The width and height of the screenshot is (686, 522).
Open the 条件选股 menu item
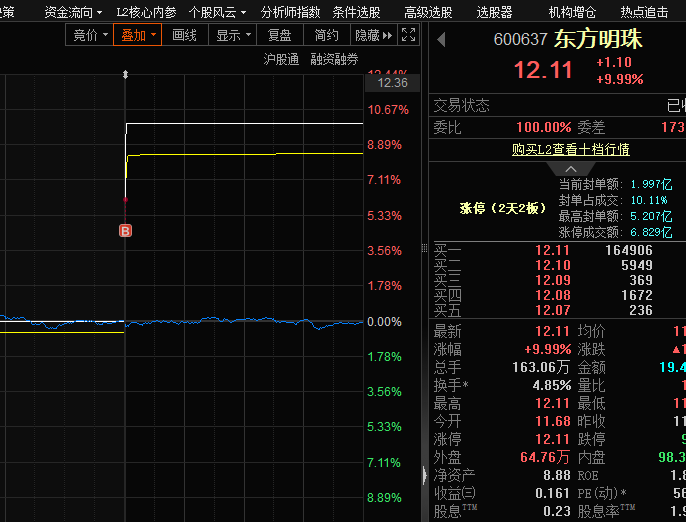coord(356,12)
